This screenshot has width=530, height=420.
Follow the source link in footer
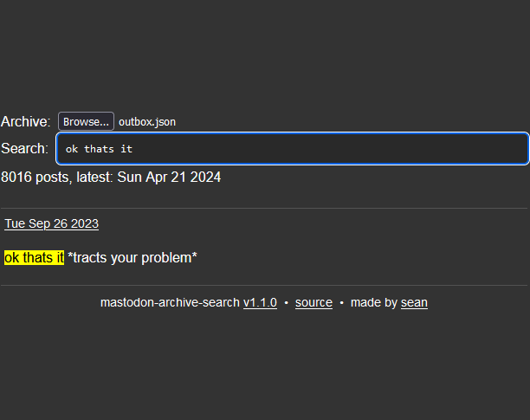[313, 302]
